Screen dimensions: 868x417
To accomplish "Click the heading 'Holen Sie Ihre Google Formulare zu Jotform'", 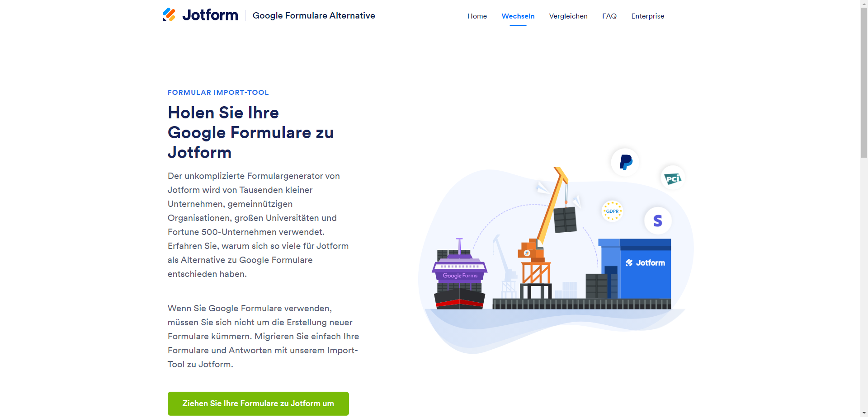I will click(x=251, y=132).
